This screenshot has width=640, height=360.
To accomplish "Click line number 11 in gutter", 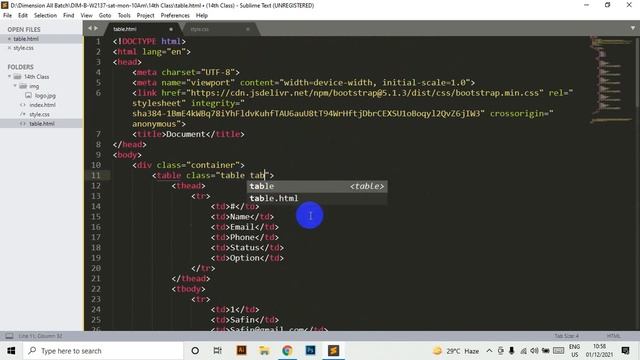I will point(96,176).
